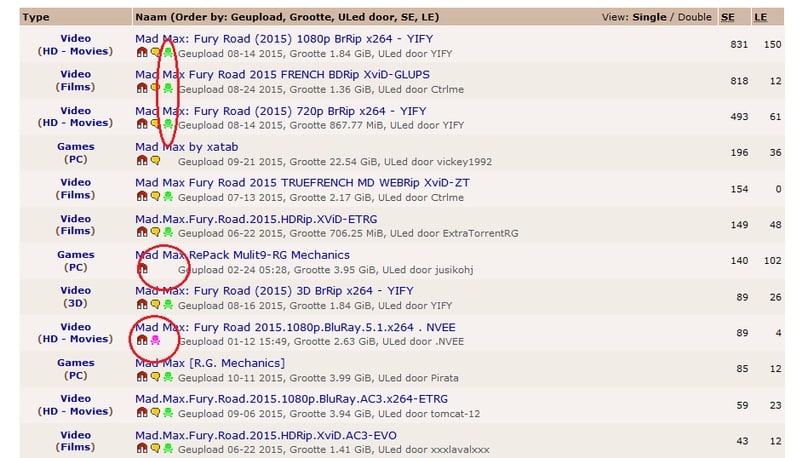Click seeder count 196 for xatab row
Image resolution: width=808 pixels, height=458 pixels.
point(738,152)
